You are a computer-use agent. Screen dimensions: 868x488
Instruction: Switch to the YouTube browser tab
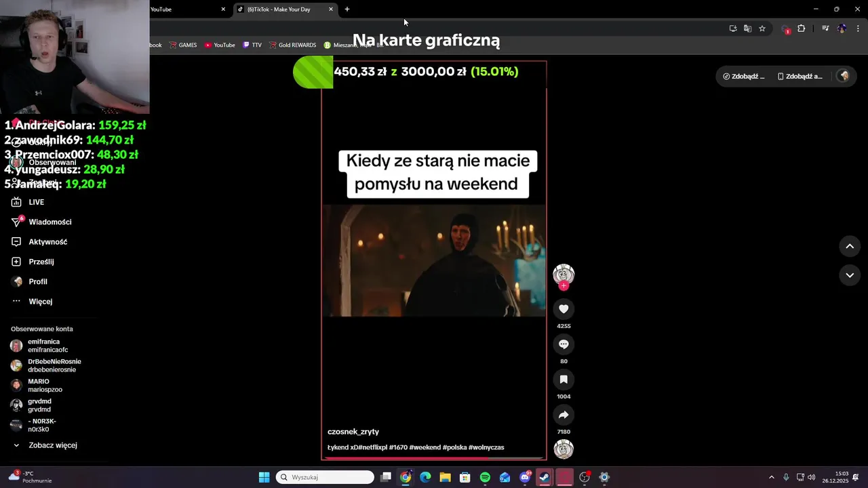tap(183, 9)
